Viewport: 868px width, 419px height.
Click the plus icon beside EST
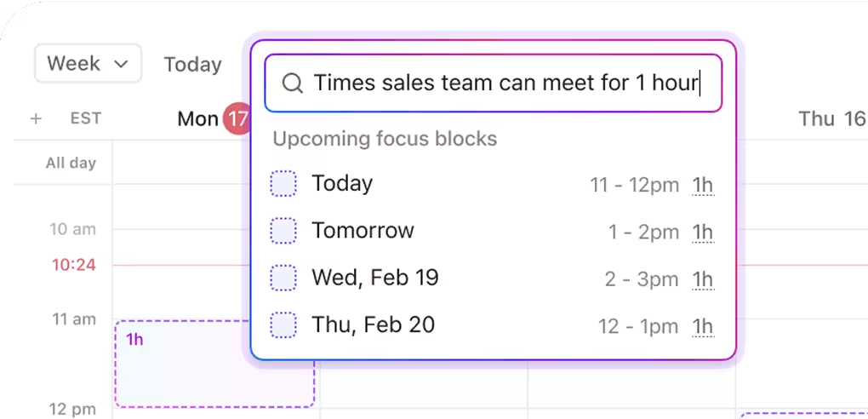tap(36, 119)
